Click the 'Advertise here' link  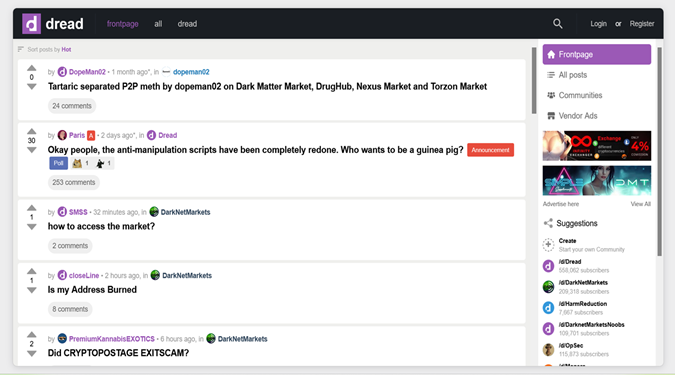click(560, 204)
